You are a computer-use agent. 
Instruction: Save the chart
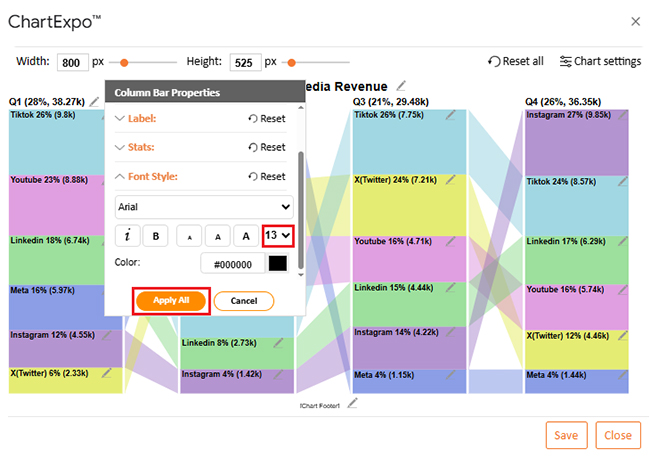pyautogui.click(x=566, y=435)
